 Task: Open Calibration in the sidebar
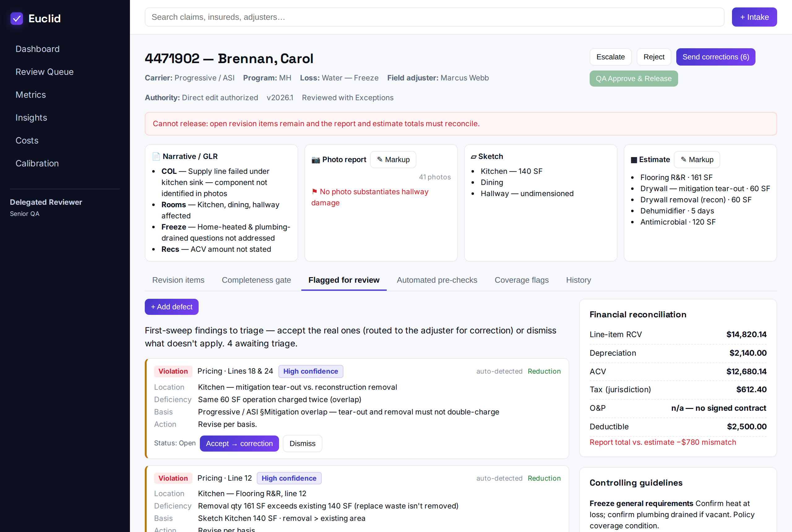click(x=37, y=164)
